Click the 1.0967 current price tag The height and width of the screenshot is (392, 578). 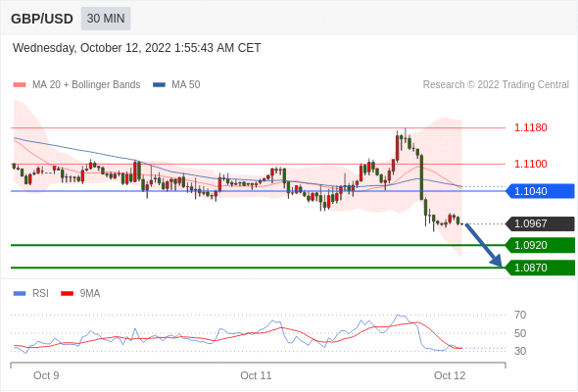(x=541, y=223)
